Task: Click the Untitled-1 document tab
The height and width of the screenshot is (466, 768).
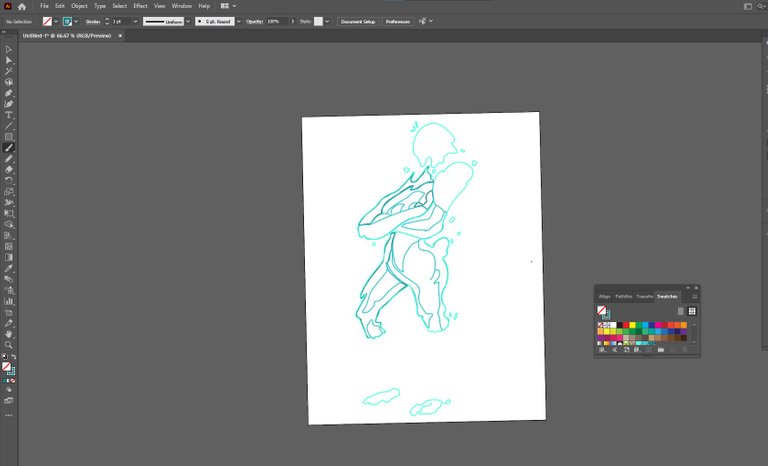Action: pyautogui.click(x=67, y=36)
